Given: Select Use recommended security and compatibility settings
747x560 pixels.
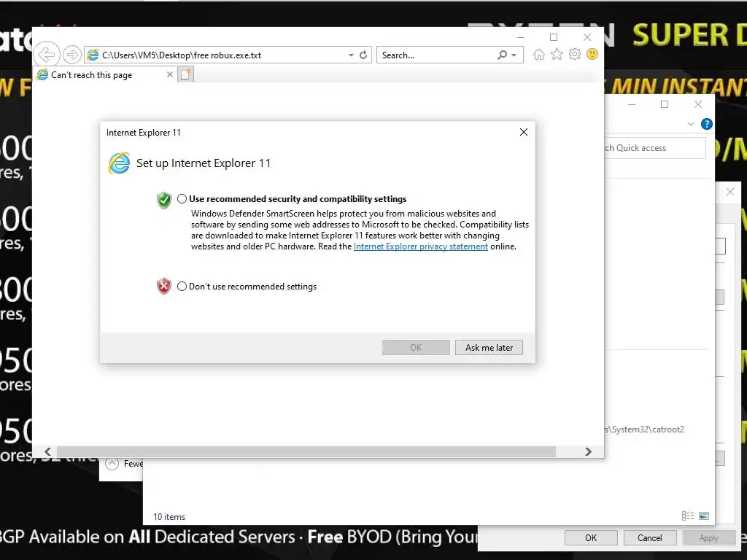Looking at the screenshot, I should 182,199.
